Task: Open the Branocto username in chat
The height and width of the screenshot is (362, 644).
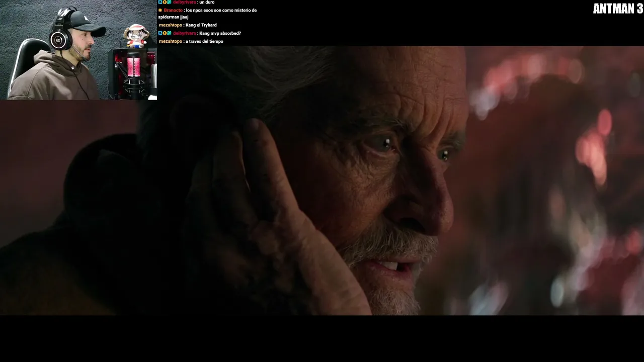Action: 173,10
